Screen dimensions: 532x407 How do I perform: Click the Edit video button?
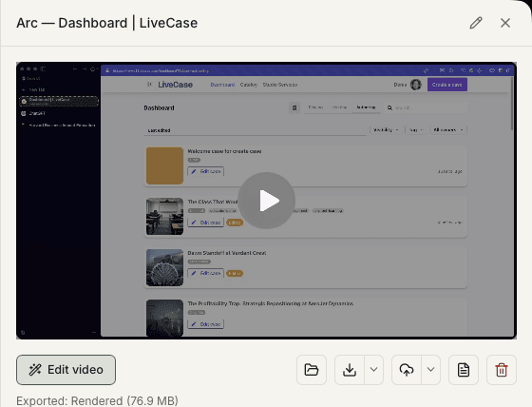[66, 370]
